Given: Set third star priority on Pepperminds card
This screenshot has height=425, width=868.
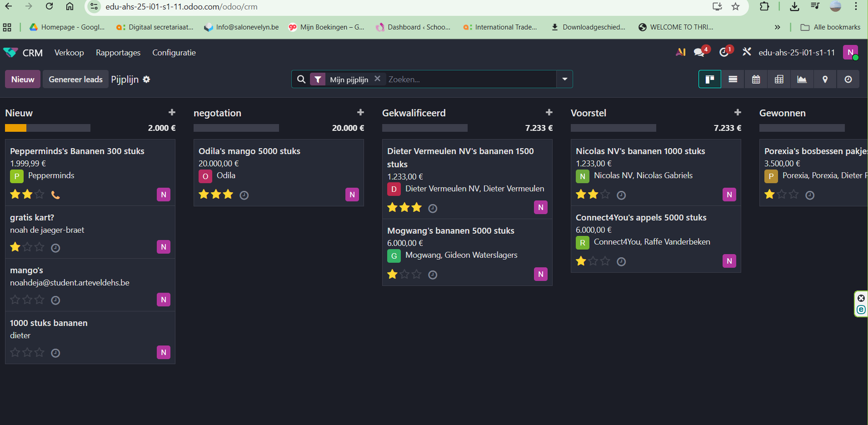Looking at the screenshot, I should (x=40, y=194).
